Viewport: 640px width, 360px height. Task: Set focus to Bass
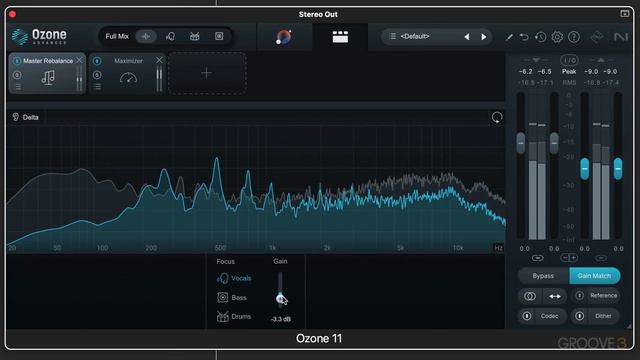tap(232, 298)
